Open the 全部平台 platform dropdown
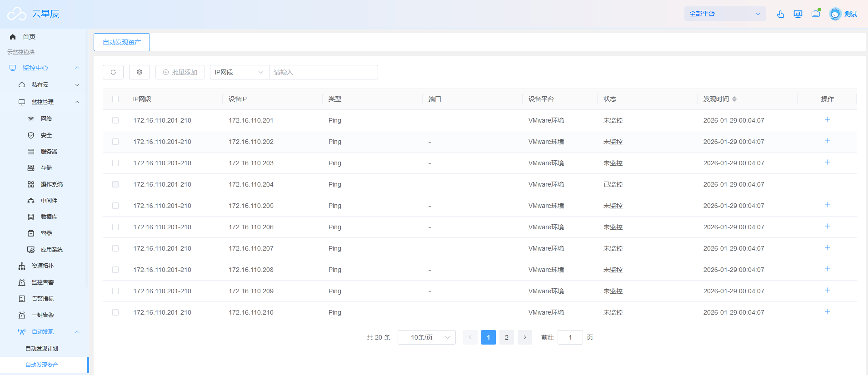868x375 pixels. (725, 14)
